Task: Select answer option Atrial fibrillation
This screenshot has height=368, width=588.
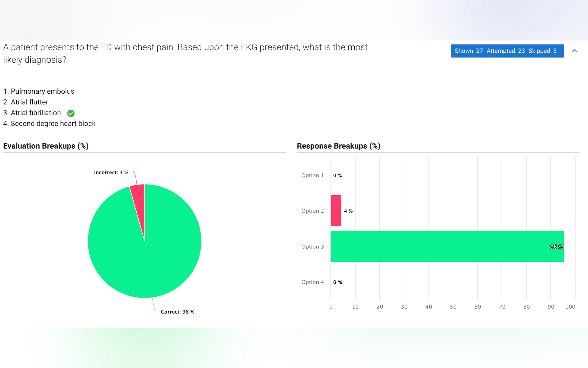Action: coord(36,113)
